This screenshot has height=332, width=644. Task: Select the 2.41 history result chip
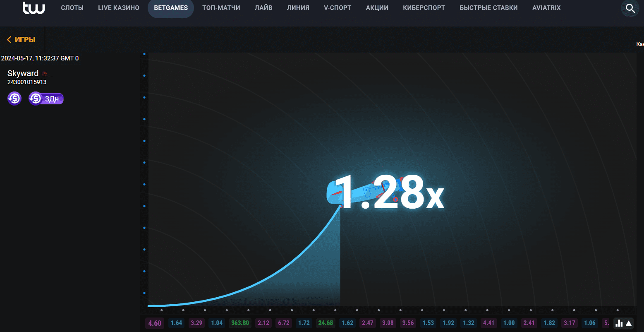pyautogui.click(x=529, y=323)
